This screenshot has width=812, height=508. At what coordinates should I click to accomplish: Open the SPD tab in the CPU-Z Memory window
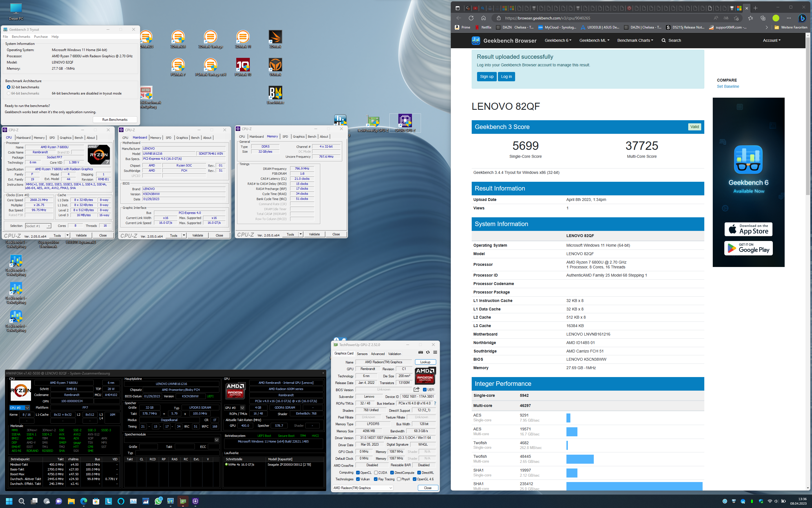click(285, 136)
